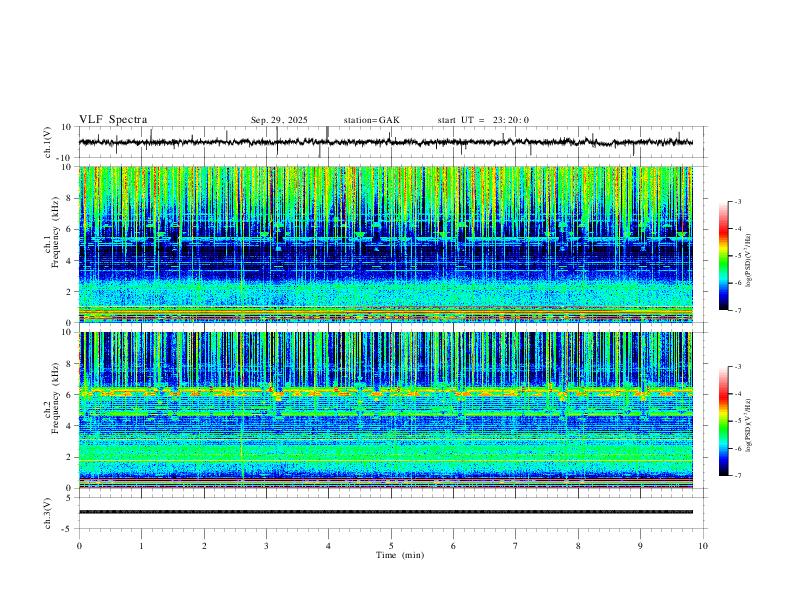Screen dimensions: 792x612
Task: Click the ch.3 voltage trace strip
Action: pyautogui.click(x=385, y=512)
